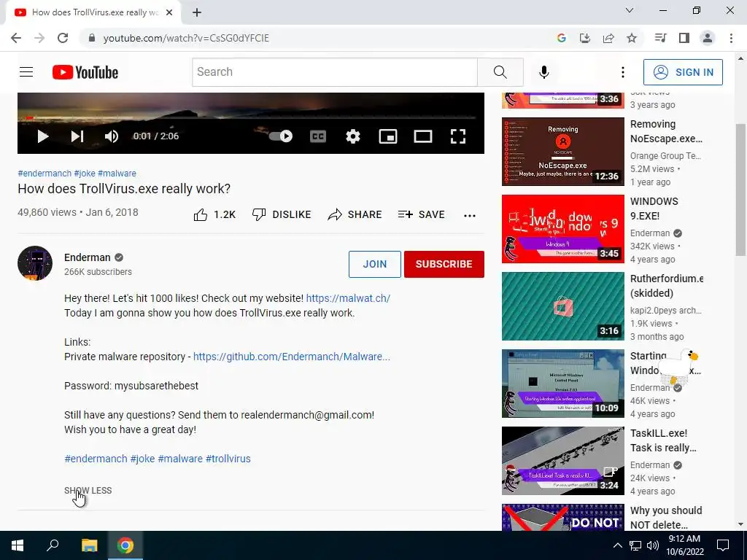Image resolution: width=747 pixels, height=560 pixels.
Task: Toggle the autoplay switch in the player
Action: pos(281,136)
